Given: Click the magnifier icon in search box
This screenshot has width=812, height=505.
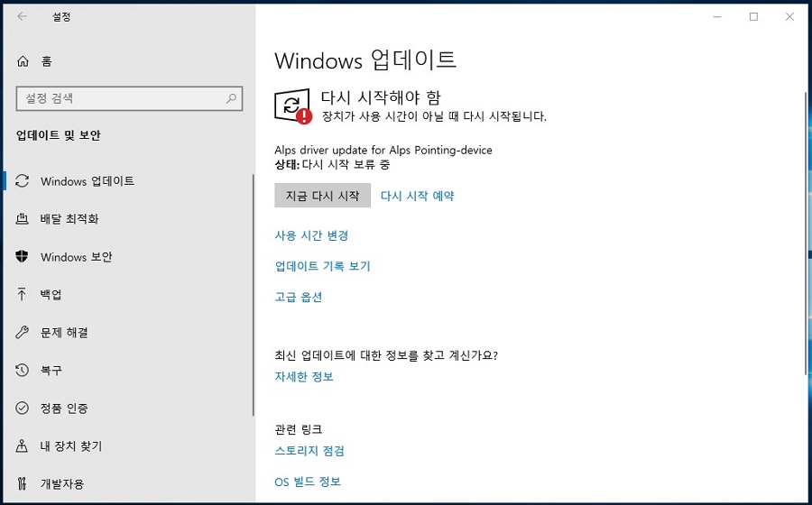Looking at the screenshot, I should (232, 98).
